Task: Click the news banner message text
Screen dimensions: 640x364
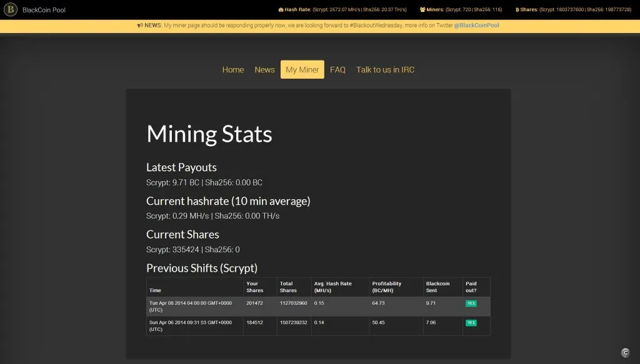Action: click(x=308, y=25)
